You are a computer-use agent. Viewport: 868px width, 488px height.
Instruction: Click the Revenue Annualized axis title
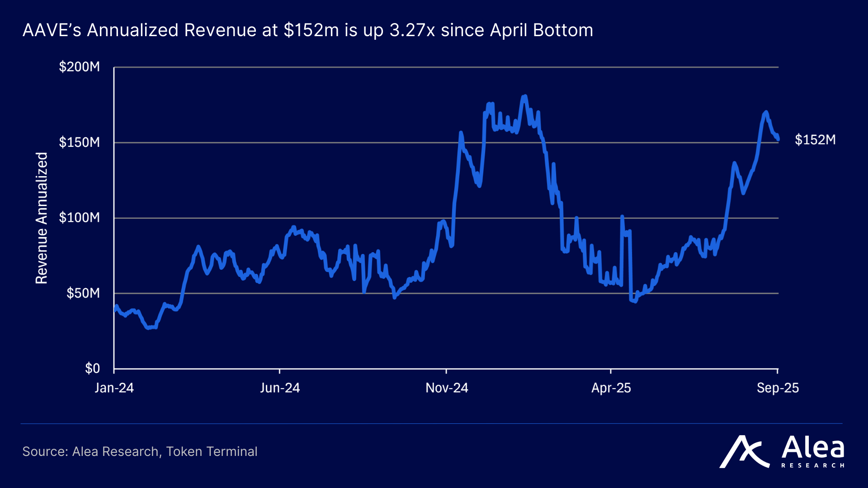tap(42, 218)
